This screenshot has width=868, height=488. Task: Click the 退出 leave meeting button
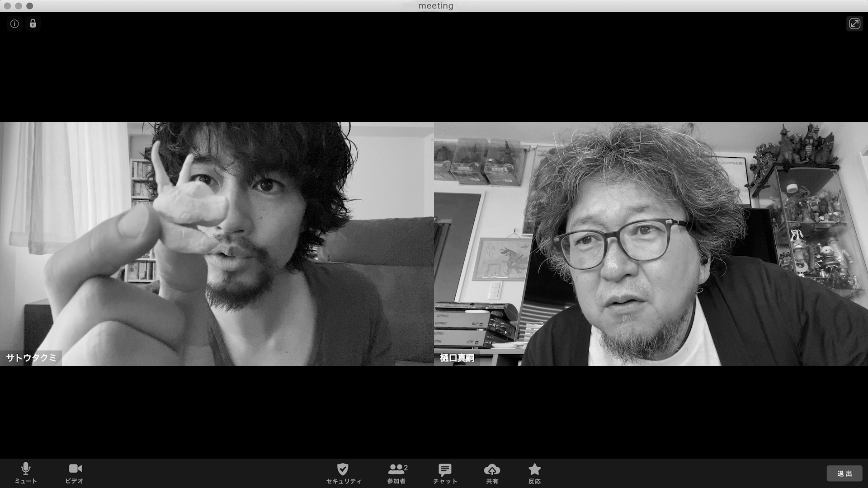pyautogui.click(x=844, y=474)
